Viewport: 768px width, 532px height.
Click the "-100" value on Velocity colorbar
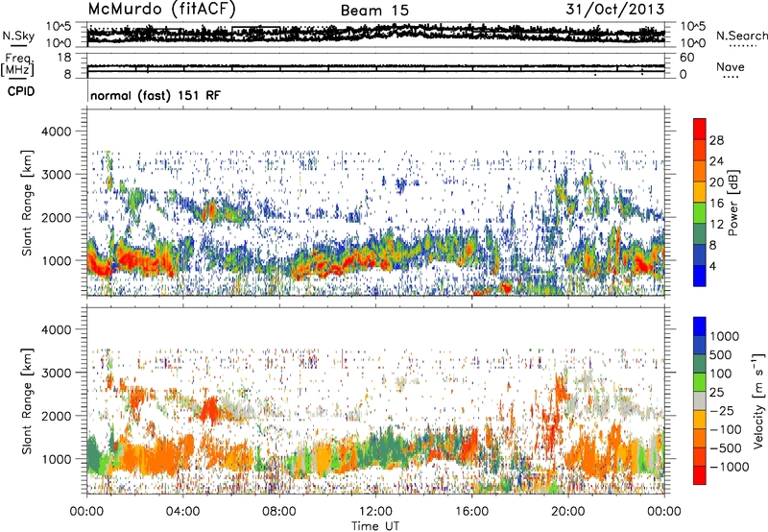tap(726, 429)
